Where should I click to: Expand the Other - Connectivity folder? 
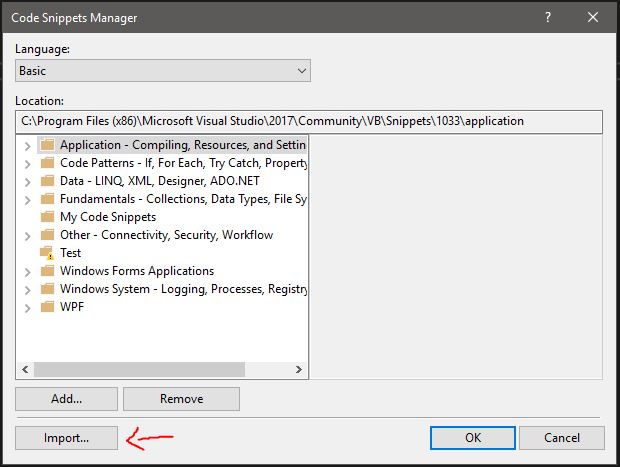(x=27, y=236)
